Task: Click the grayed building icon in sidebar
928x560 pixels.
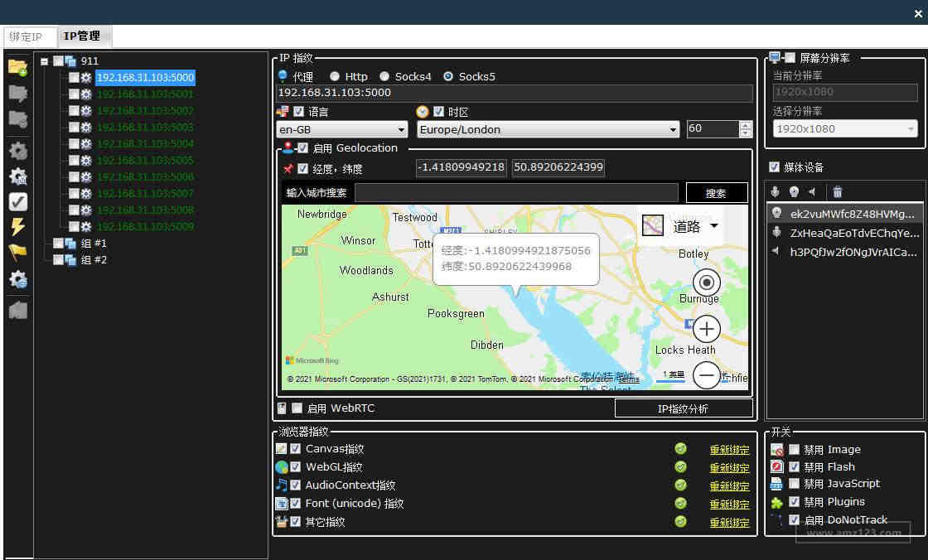Action: 17,310
